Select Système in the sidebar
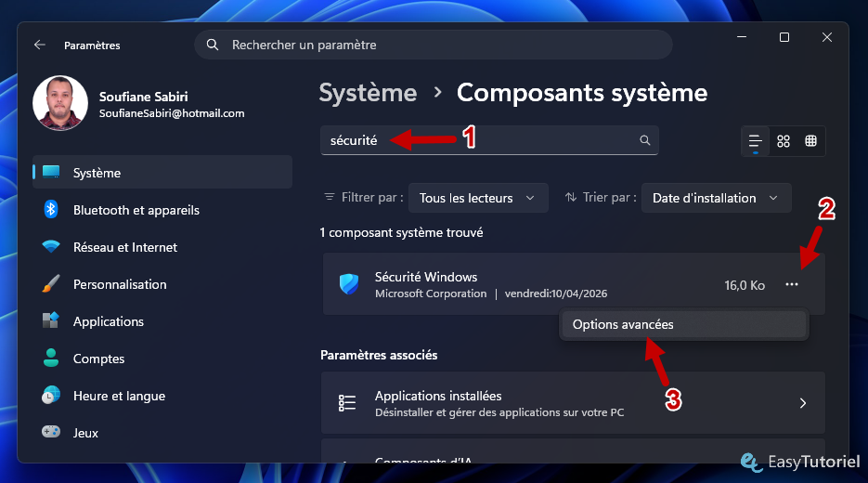 (162, 172)
